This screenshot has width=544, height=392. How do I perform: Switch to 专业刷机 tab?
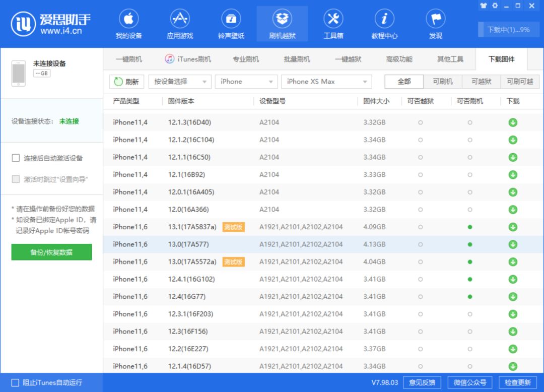246,59
